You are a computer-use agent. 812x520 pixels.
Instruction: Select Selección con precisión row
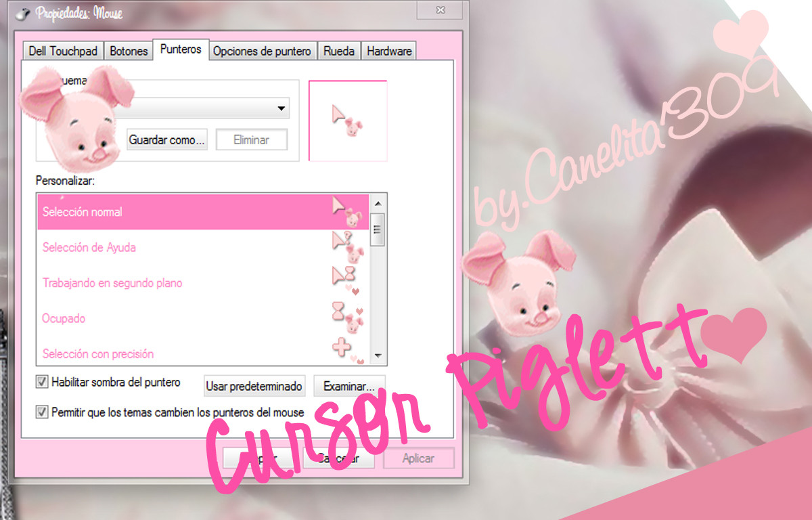pos(203,352)
